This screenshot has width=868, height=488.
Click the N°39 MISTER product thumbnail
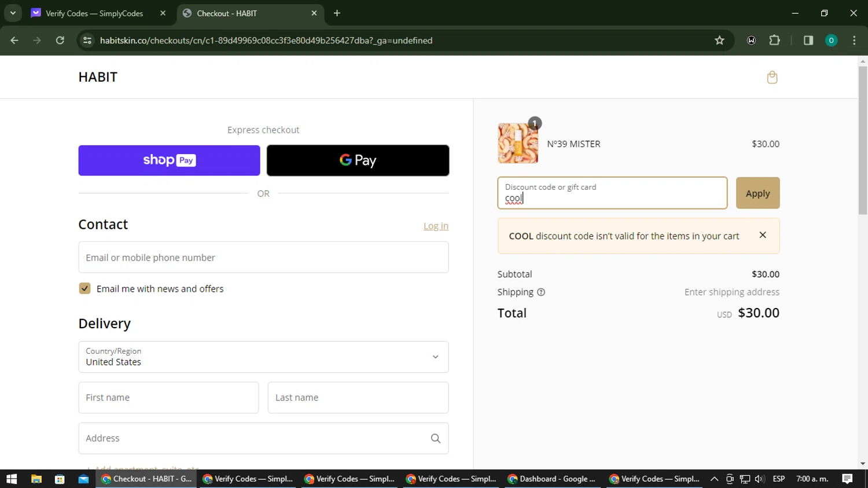518,143
